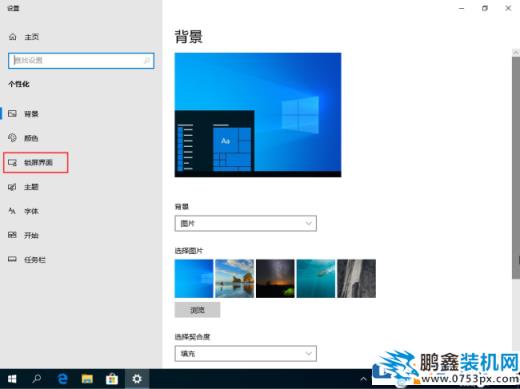Screen dimensions: 520x389
Task: Click the large desktop background preview image
Action: pos(258,115)
